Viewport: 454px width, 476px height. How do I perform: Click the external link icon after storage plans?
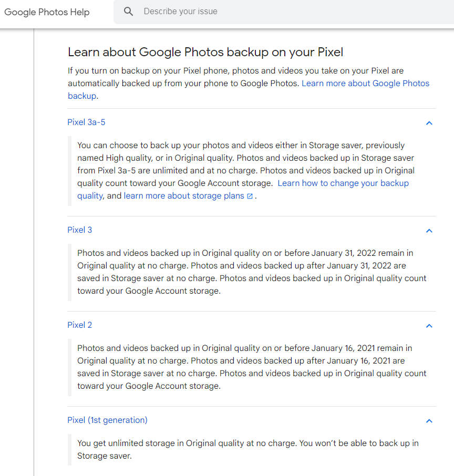tap(250, 196)
